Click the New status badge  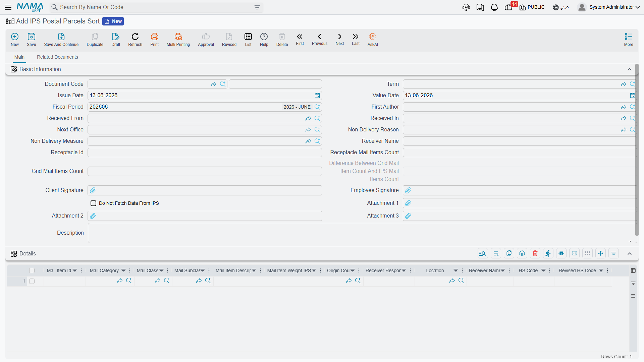click(x=113, y=21)
